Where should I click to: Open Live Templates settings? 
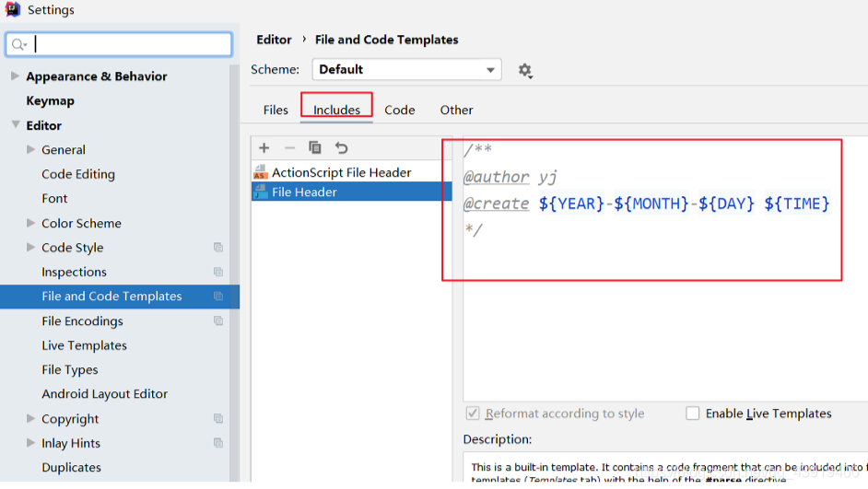[84, 345]
